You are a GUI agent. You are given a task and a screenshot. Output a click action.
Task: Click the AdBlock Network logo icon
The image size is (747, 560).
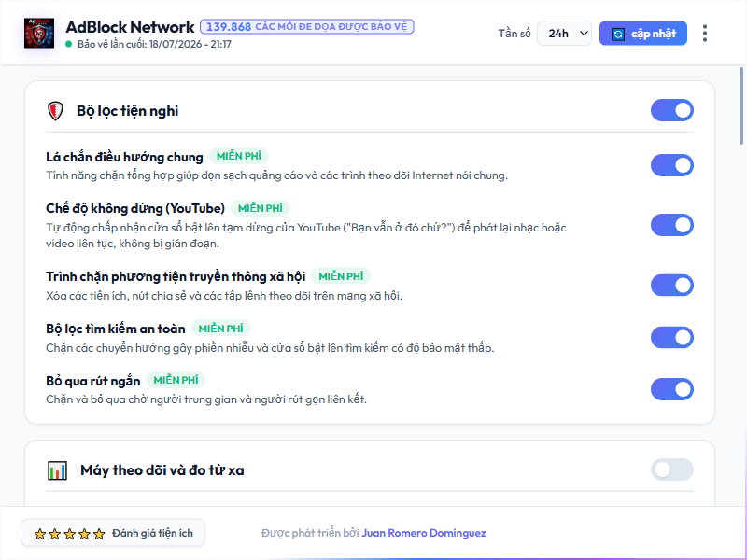tap(39, 34)
